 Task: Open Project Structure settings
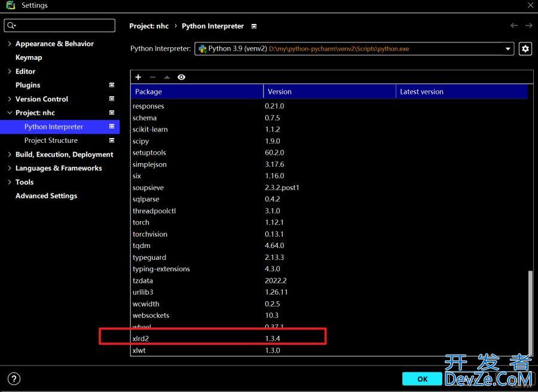pos(51,140)
